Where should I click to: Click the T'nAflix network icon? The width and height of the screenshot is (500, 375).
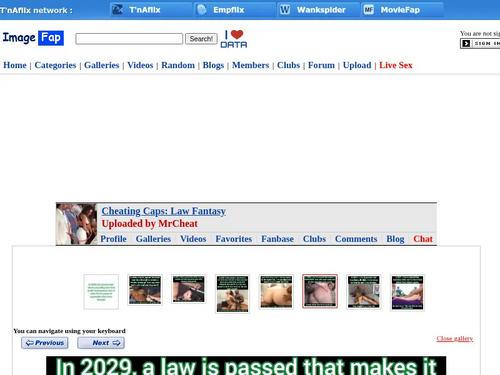tap(117, 10)
